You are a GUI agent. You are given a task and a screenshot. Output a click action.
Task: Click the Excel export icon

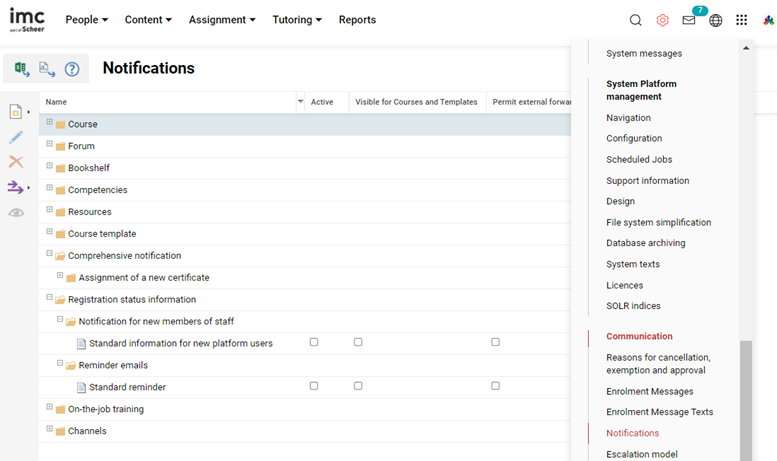click(21, 69)
